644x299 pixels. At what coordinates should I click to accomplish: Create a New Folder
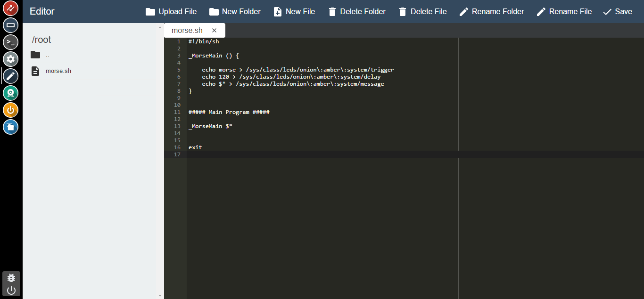pyautogui.click(x=235, y=11)
